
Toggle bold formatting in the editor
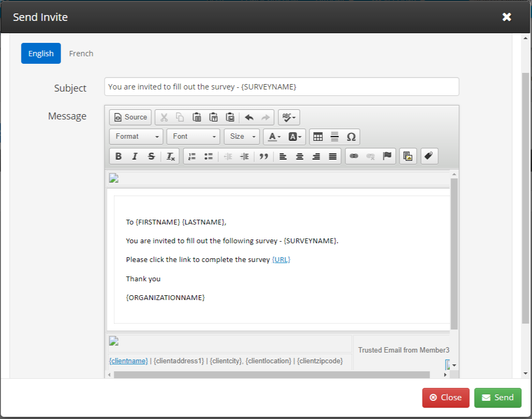pos(119,156)
